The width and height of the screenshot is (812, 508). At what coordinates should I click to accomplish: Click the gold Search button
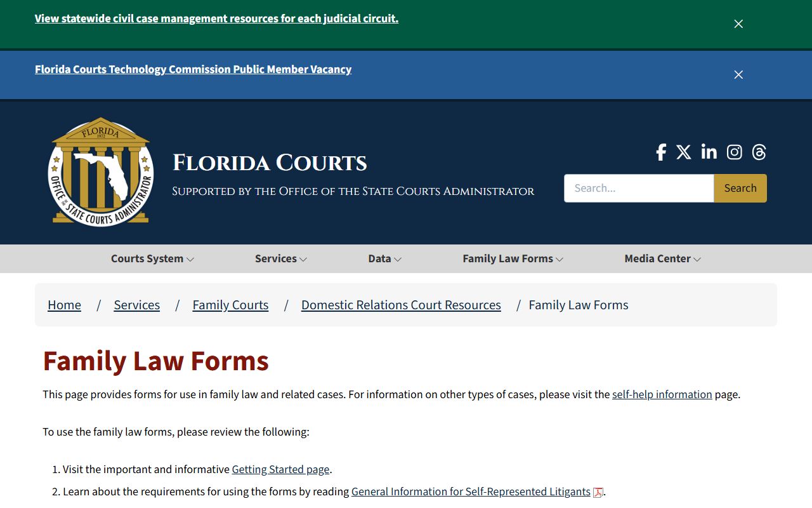tap(740, 188)
